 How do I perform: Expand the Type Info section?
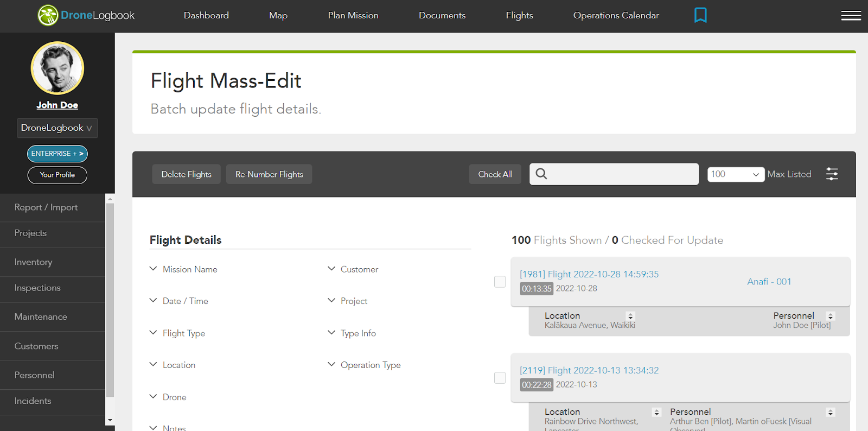(x=352, y=333)
